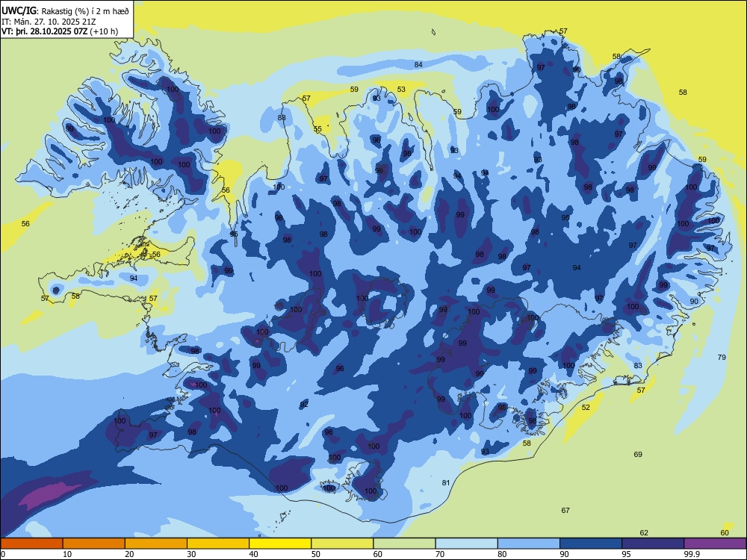Click the purple 99.9+ legend swatch
The image size is (747, 560).
(x=715, y=544)
